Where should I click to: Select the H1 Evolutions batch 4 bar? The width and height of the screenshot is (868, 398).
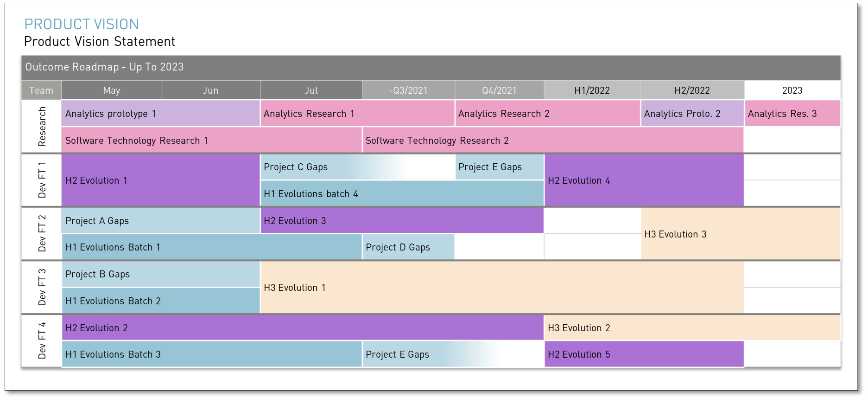(x=402, y=194)
